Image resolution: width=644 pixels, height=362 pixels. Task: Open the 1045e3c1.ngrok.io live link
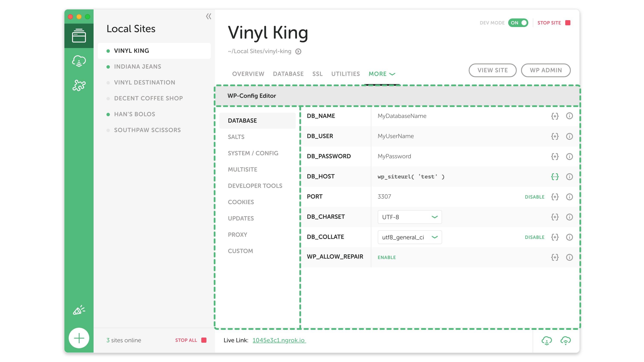279,340
